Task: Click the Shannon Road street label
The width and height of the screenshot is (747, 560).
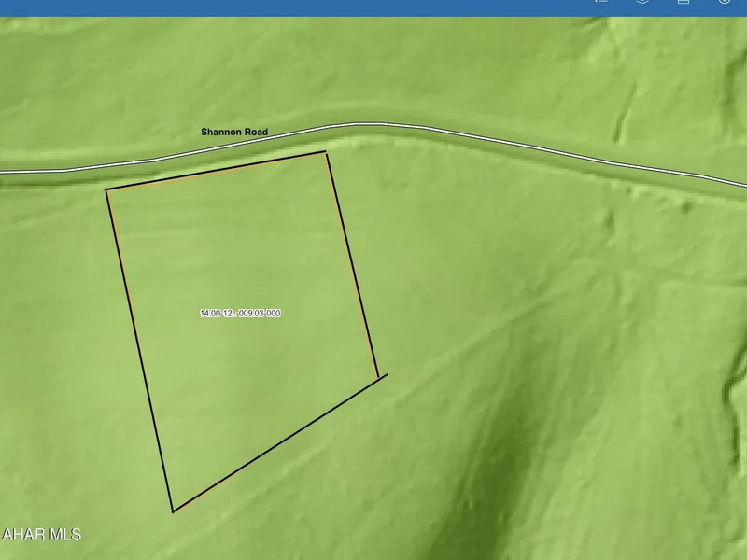Action: 234,133
